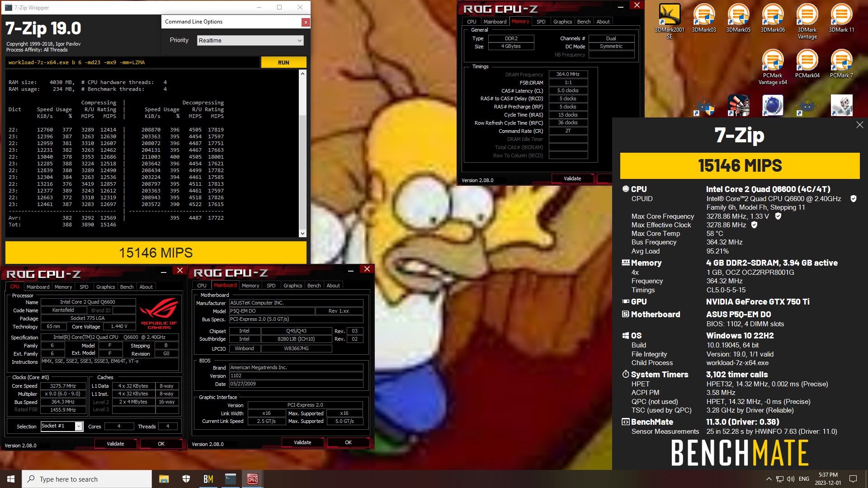The height and width of the screenshot is (488, 868).
Task: Close the Command Line Options panel
Action: (x=306, y=22)
